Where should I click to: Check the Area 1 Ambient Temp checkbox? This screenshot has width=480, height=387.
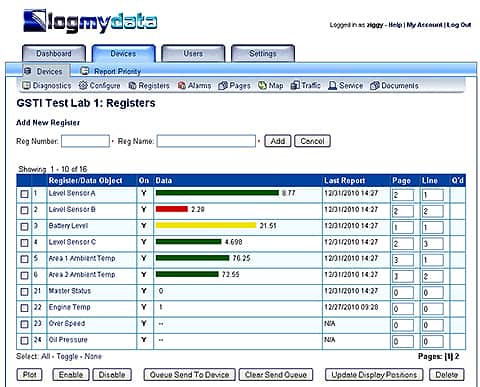[24, 259]
